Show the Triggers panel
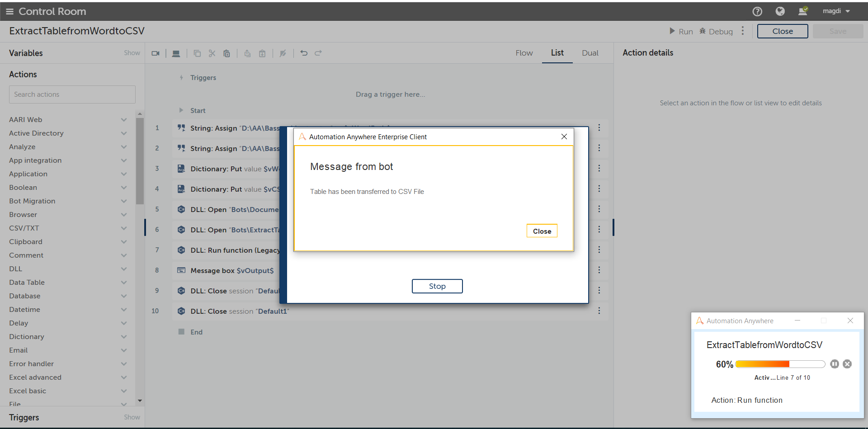Viewport: 868px width, 429px height. pos(132,417)
